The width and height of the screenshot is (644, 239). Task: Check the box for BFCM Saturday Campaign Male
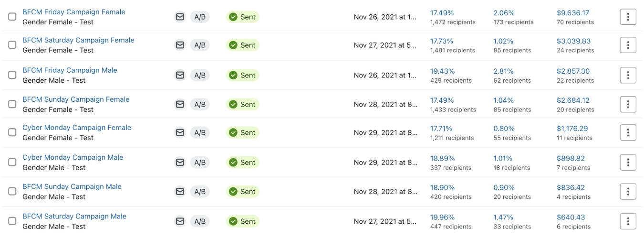(12, 221)
